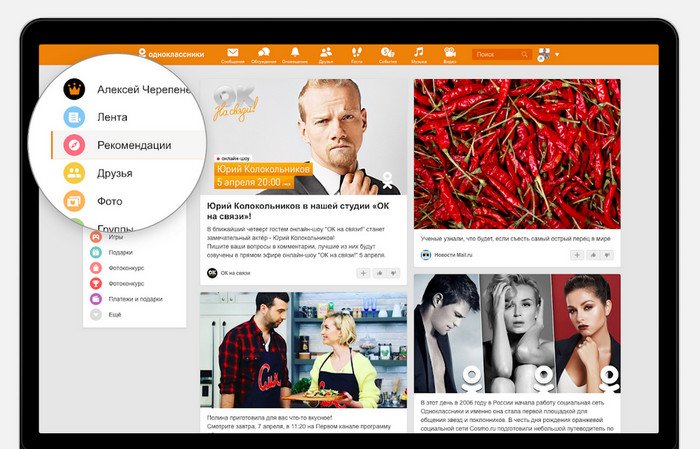Open ОК на связи group avatar

pyautogui.click(x=212, y=273)
